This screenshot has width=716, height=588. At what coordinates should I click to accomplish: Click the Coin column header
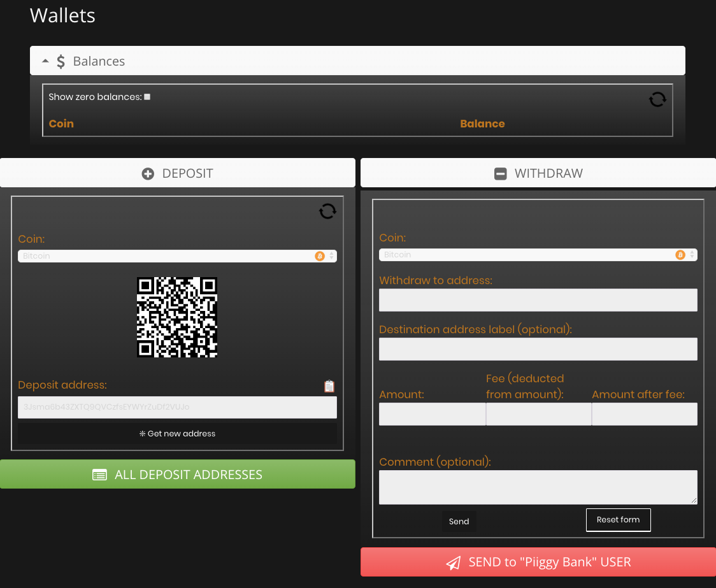coord(61,124)
